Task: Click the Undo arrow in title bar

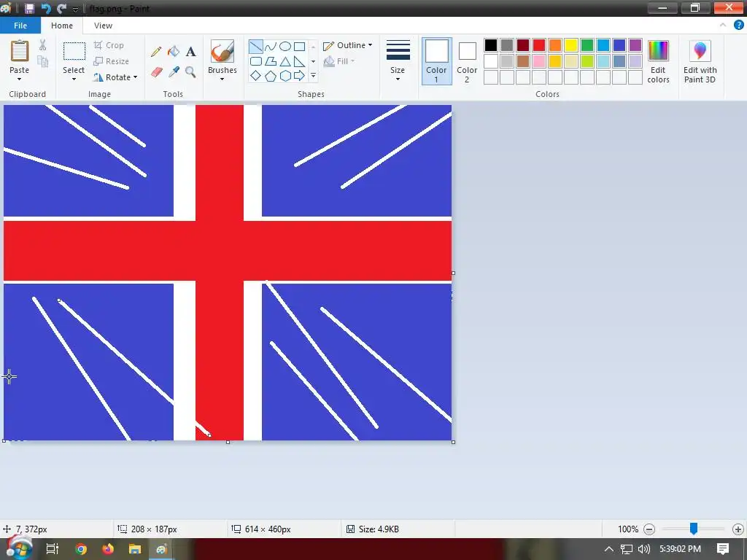Action: coord(46,8)
